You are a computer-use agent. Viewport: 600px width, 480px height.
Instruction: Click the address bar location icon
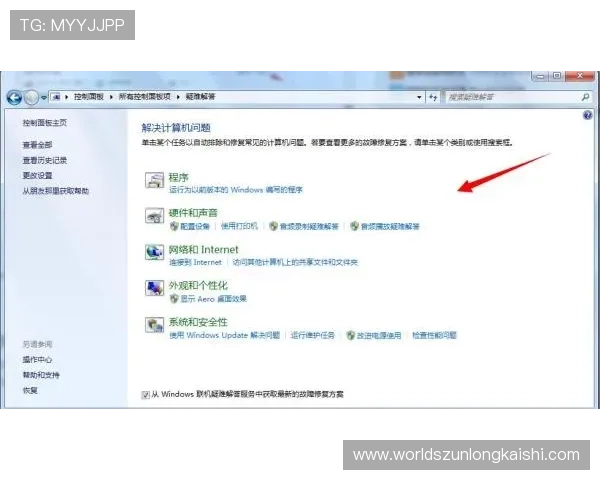[56, 97]
